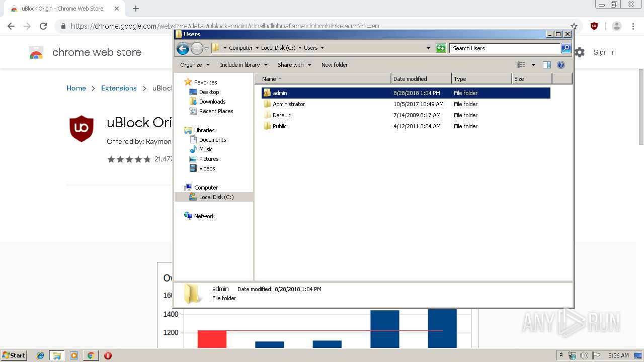644x362 pixels.
Task: Select Desktop under Favorites
Action: 204,92
